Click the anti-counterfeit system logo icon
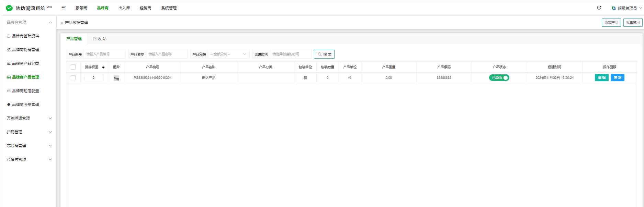Image resolution: width=644 pixels, height=207 pixels. (x=9, y=8)
